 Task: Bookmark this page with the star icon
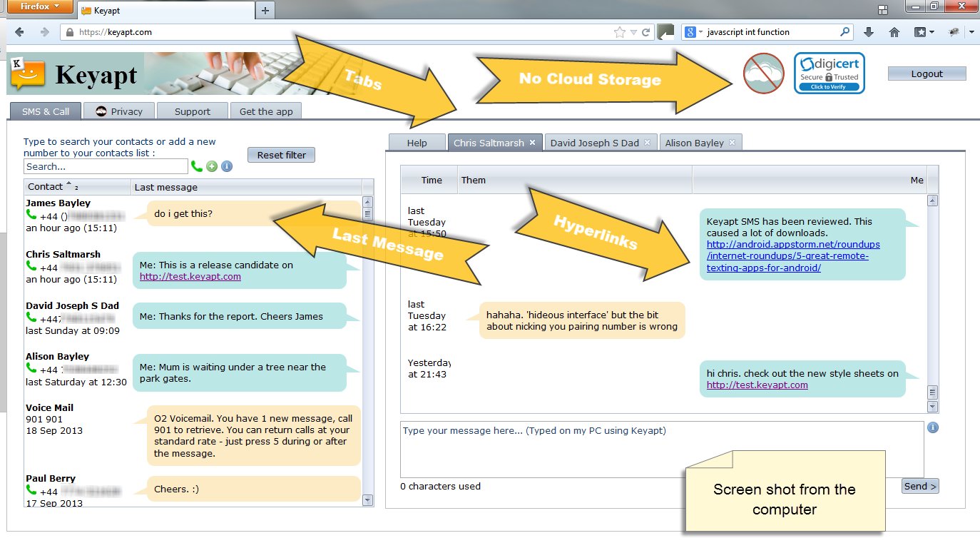coord(619,32)
